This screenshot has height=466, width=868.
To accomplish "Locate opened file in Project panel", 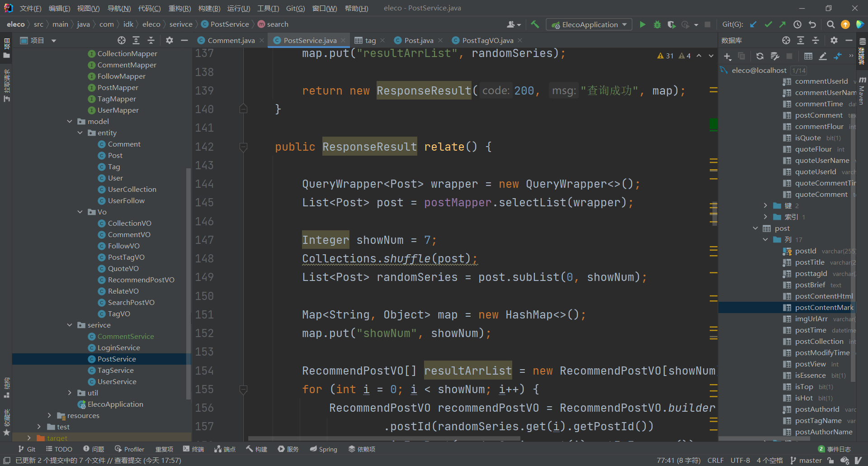I will 122,40.
